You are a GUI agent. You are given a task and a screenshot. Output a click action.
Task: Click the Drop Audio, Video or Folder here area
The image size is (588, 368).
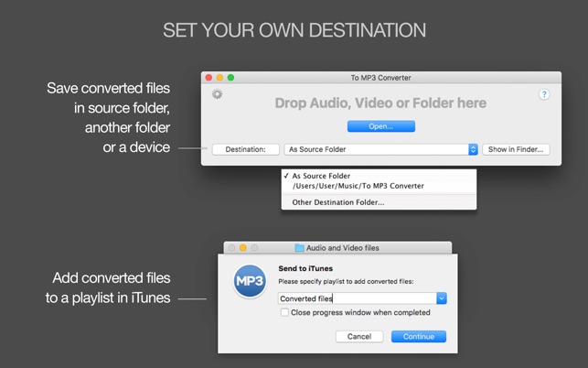380,103
